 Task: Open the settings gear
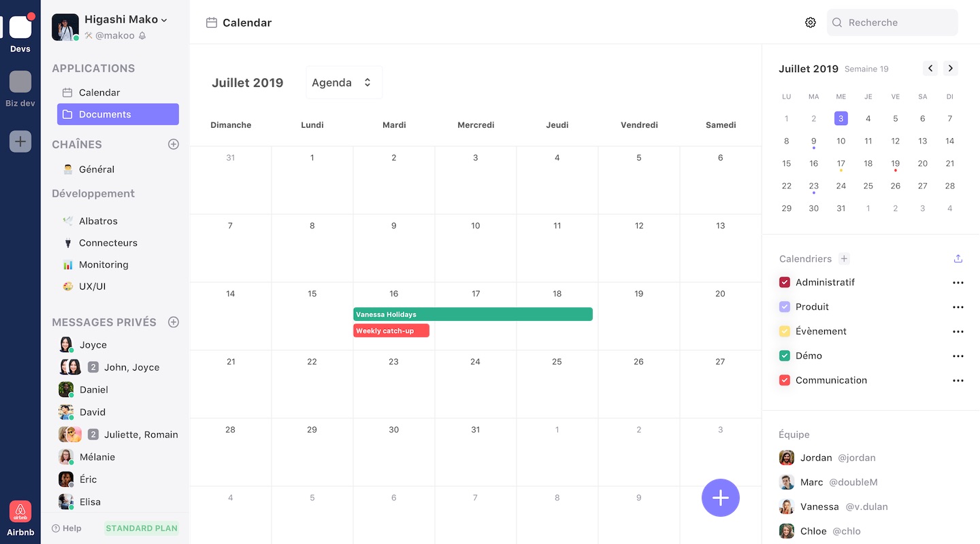coord(810,22)
